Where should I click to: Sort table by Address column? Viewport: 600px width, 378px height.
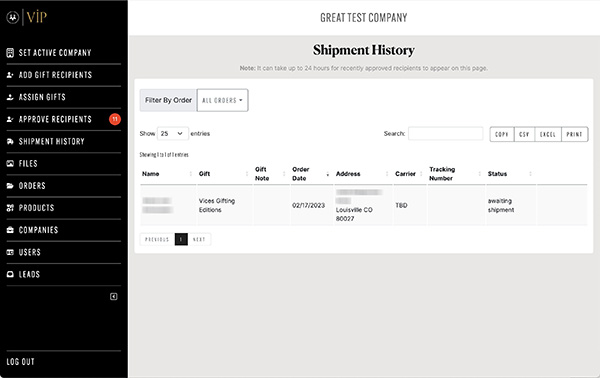click(363, 174)
